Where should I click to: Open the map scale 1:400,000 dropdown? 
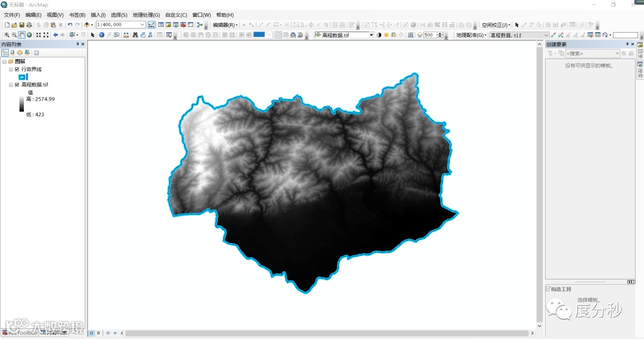(x=142, y=25)
